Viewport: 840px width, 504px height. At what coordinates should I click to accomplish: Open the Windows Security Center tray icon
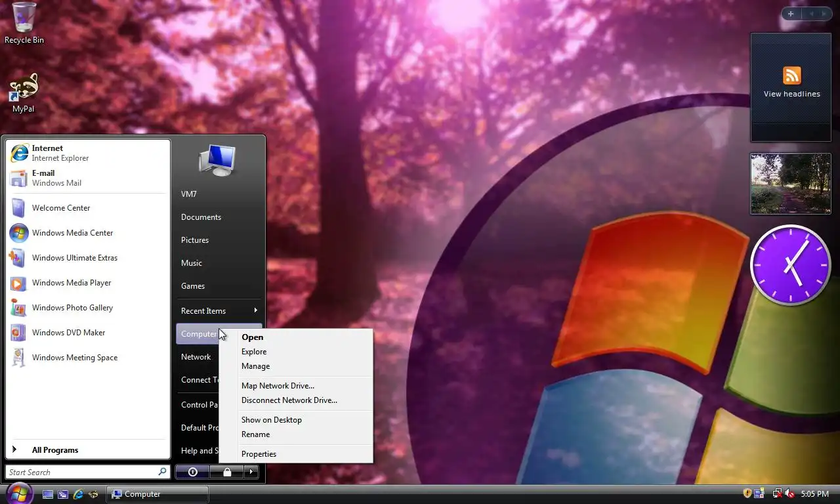click(x=747, y=493)
